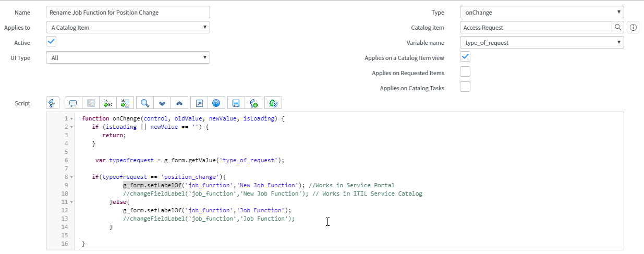Viewport: 644px width, 254px height.
Task: Click the Name input field
Action: click(x=128, y=12)
